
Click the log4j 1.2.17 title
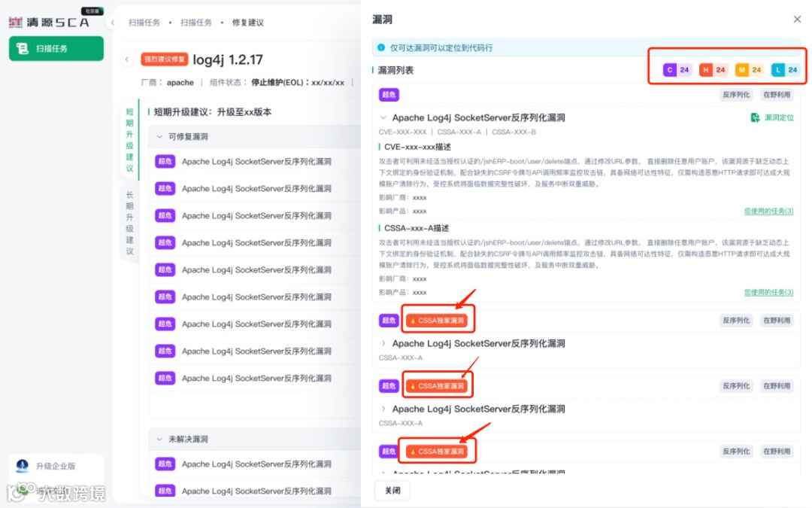coord(228,59)
